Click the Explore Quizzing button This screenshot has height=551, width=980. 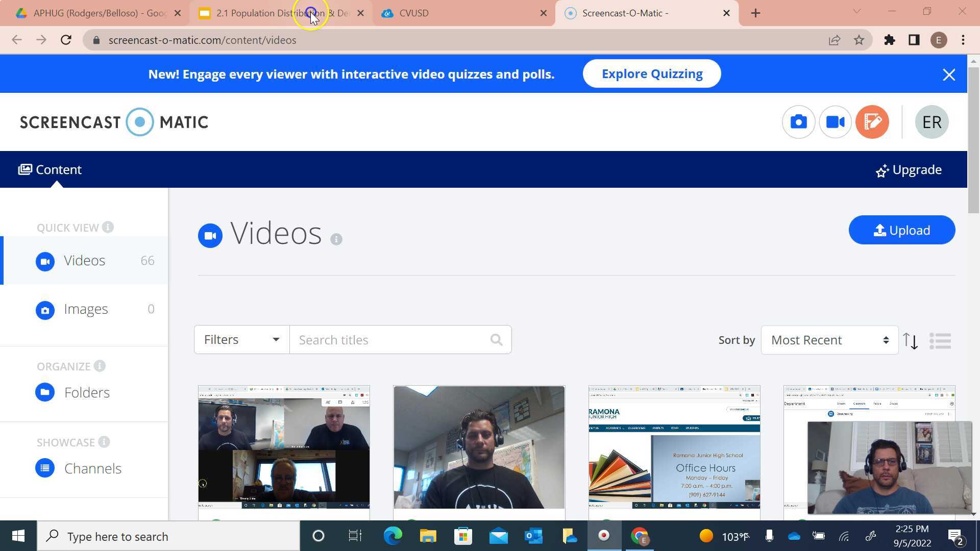point(652,74)
